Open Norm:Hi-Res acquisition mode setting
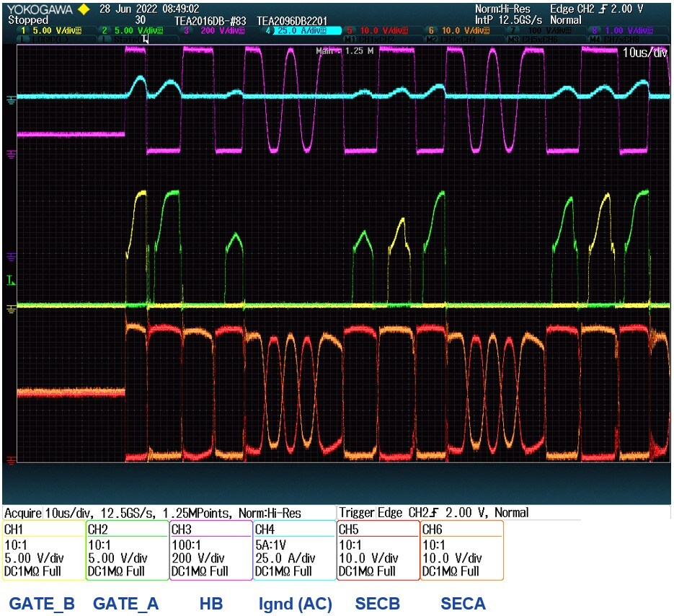The image size is (674, 616). pos(504,9)
